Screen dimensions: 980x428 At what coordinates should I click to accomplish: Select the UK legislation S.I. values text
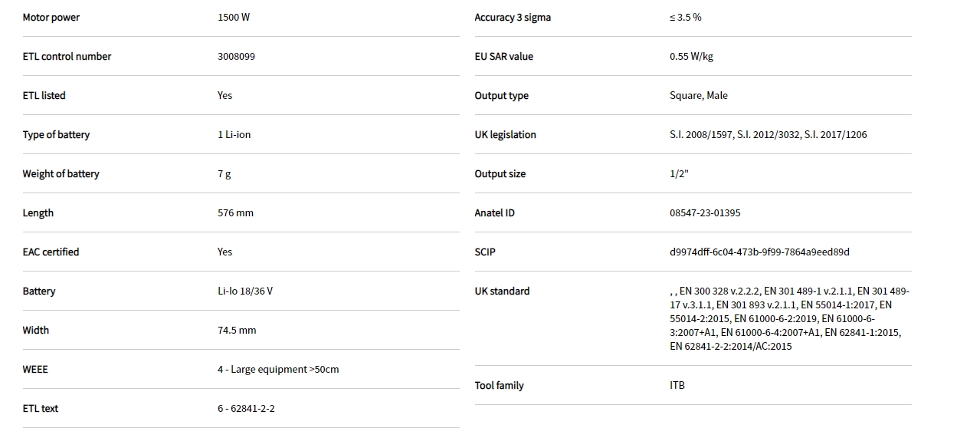tap(769, 134)
